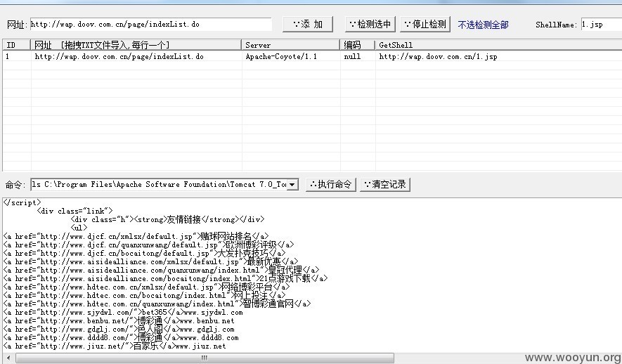Sort by the ID column header
This screenshot has width=622, height=364.
pyautogui.click(x=16, y=45)
